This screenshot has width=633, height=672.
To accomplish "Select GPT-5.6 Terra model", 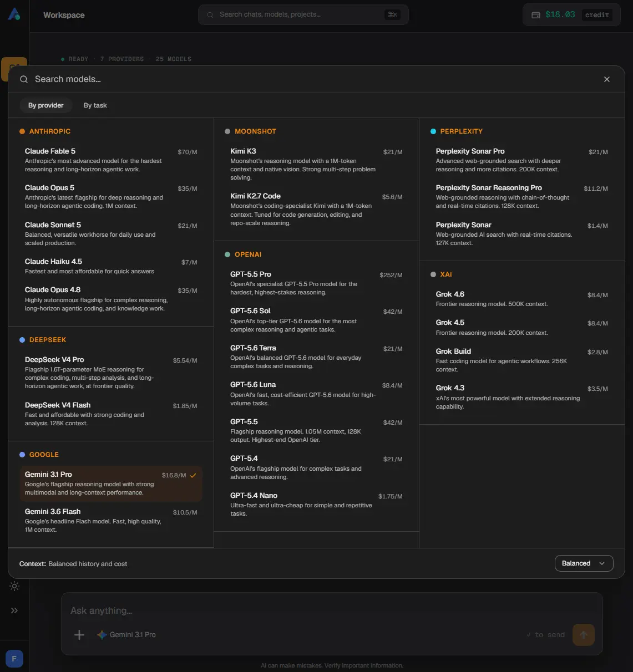I will click(x=316, y=357).
